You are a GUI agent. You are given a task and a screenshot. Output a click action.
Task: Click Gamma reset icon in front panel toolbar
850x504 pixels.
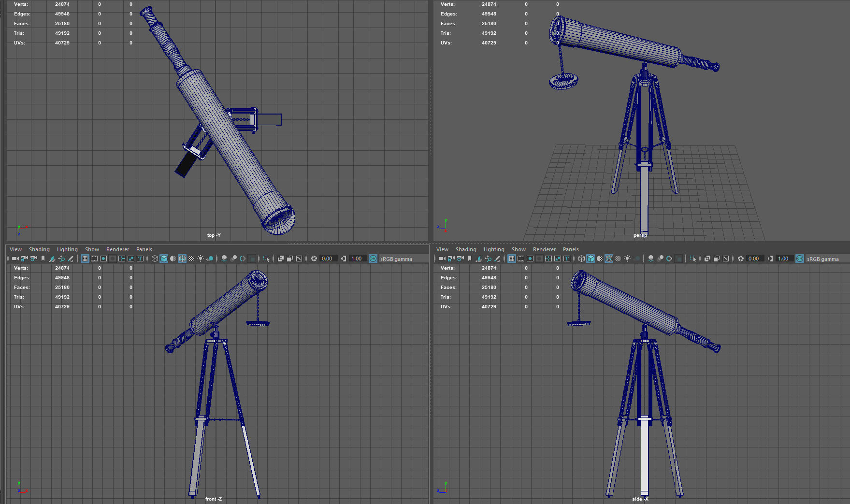[x=344, y=259]
